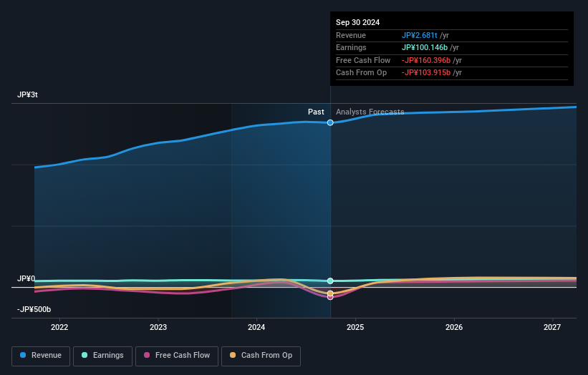The image size is (588, 375).
Task: Click the JP¥3t y-axis label
Action: pos(27,94)
